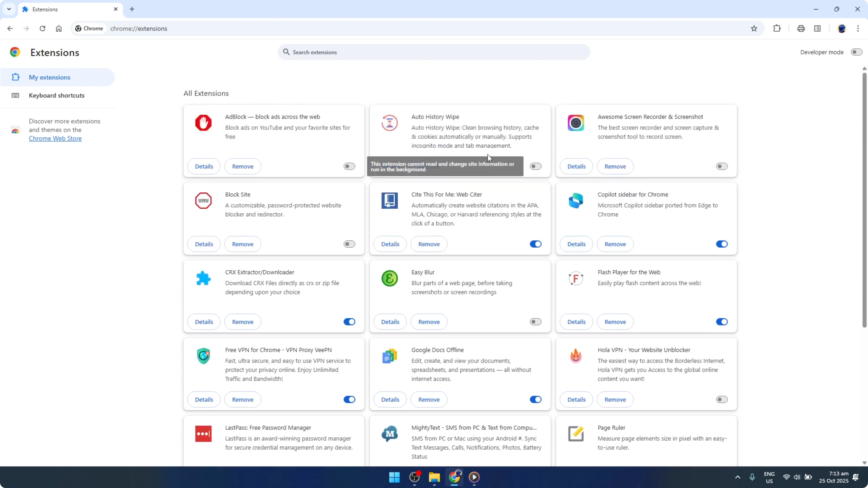Screen dimensions: 868x488
Task: Click the Hola VPN flame icon
Action: [576, 356]
